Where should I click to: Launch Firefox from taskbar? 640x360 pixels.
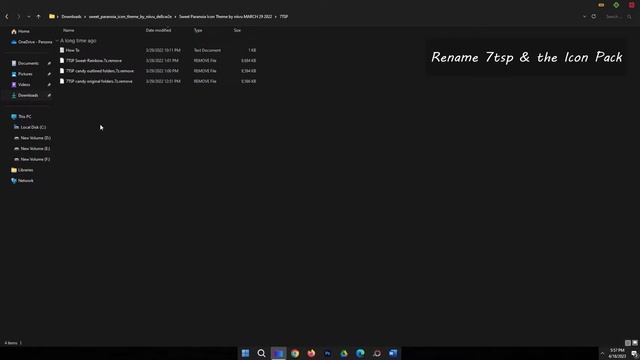coord(311,353)
